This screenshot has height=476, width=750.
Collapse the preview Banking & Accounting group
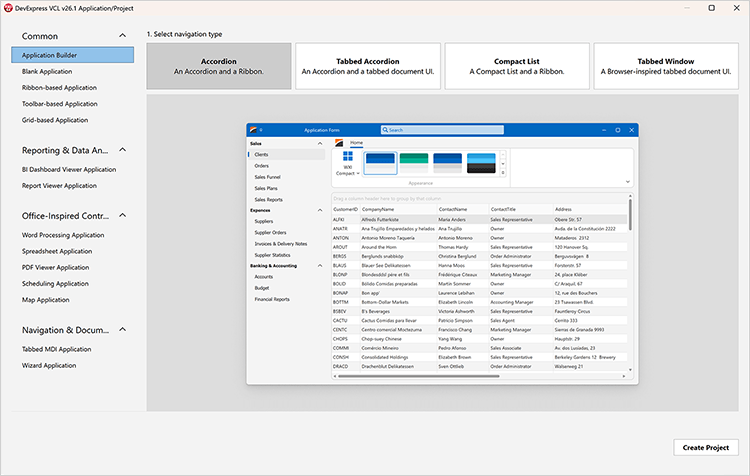coord(320,266)
